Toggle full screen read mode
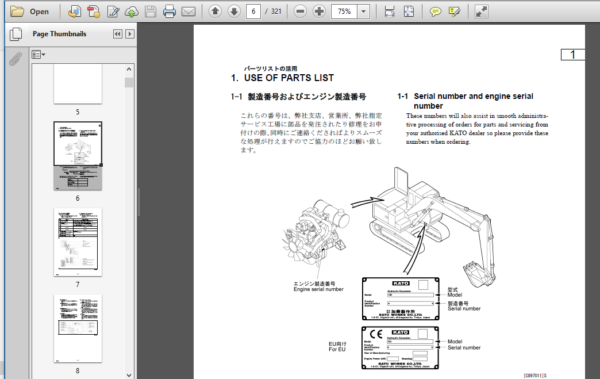Image resolution: width=600 pixels, height=379 pixels. point(481,11)
